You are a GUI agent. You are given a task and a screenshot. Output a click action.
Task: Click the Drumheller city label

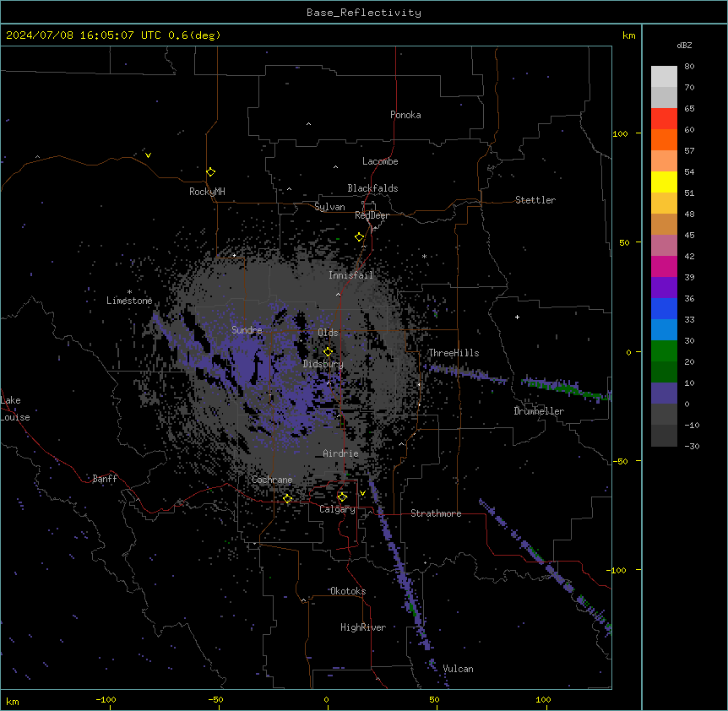(539, 411)
